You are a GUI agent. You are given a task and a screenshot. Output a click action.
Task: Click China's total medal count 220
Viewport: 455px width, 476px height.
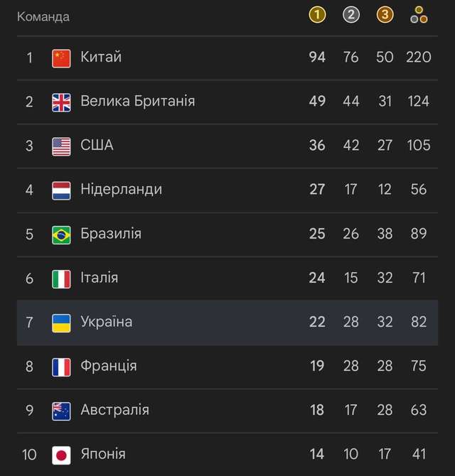click(x=419, y=58)
